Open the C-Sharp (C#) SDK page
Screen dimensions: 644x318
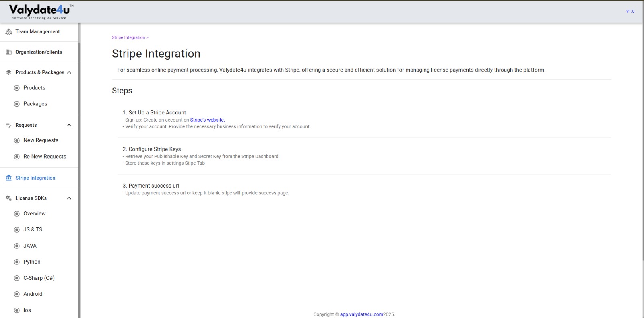coord(39,278)
